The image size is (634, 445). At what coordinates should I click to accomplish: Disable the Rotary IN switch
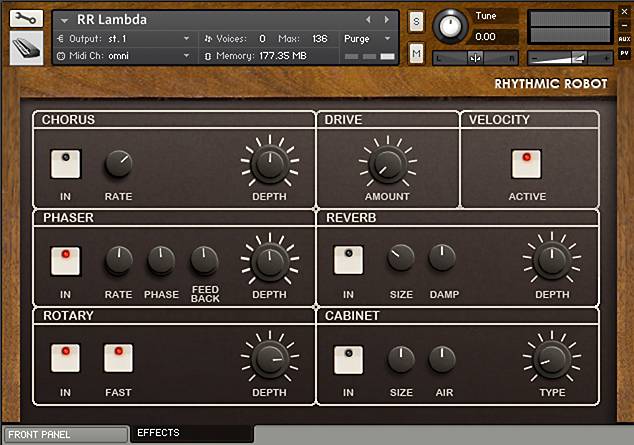[x=66, y=358]
